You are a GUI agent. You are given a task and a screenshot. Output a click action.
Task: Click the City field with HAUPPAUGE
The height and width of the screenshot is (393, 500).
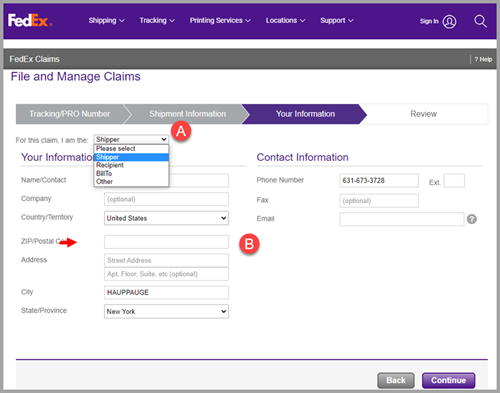tap(166, 292)
